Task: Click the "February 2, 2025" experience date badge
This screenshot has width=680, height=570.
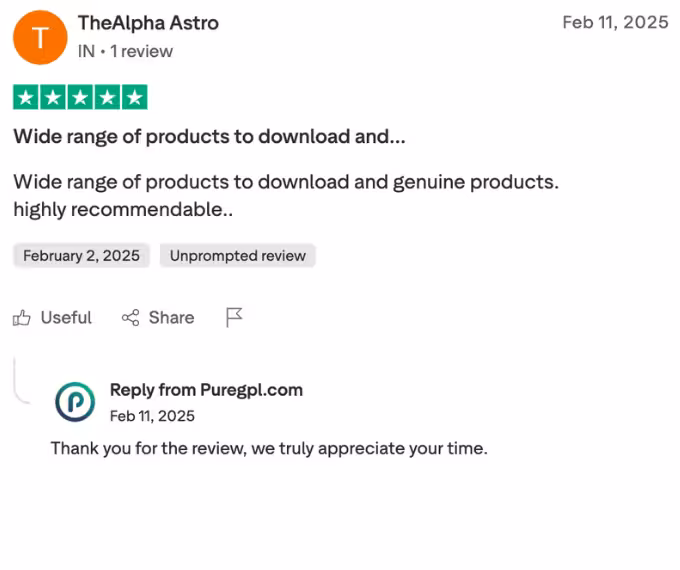Action: coord(82,256)
